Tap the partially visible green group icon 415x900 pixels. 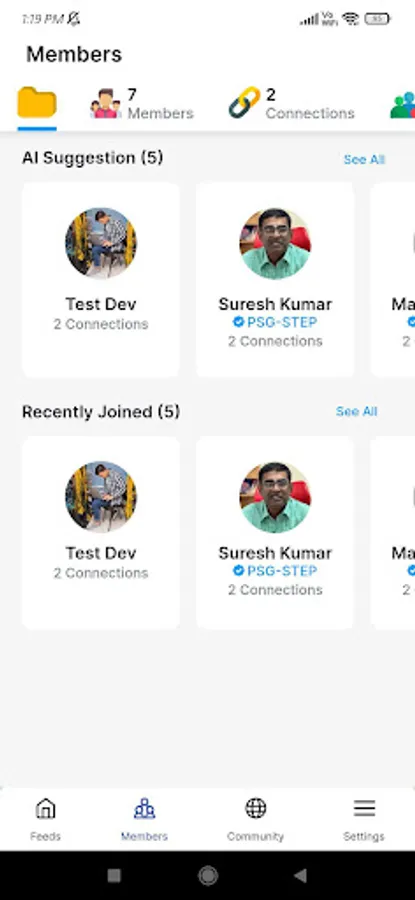(x=402, y=105)
